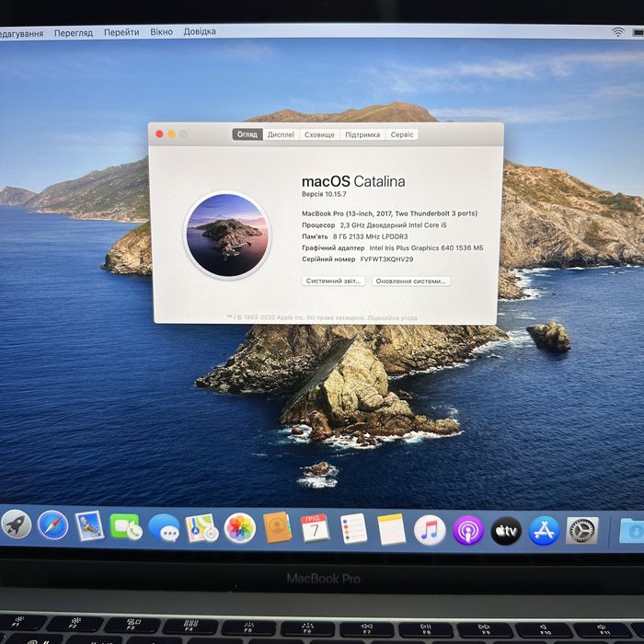Image resolution: width=644 pixels, height=644 pixels.
Task: Minimize the About This Mac window
Action: click(172, 134)
